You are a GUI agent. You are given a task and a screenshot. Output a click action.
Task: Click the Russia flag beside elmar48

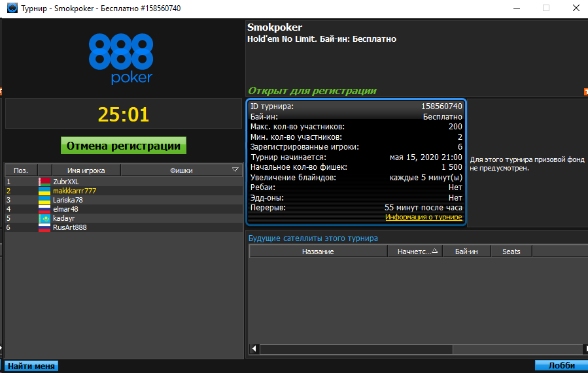tap(44, 209)
